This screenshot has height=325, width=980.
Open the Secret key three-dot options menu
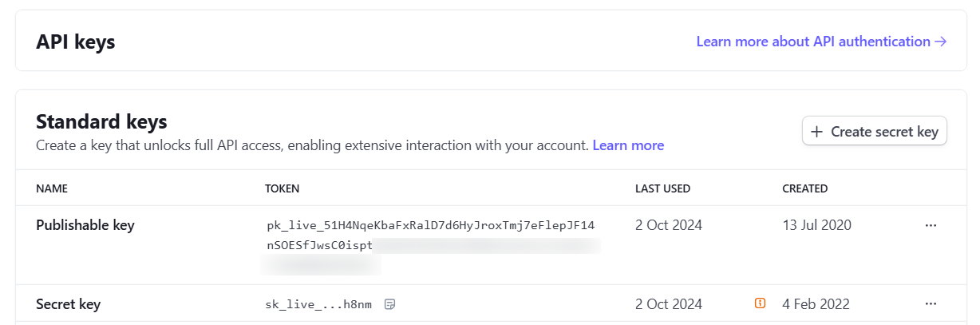pyautogui.click(x=931, y=304)
